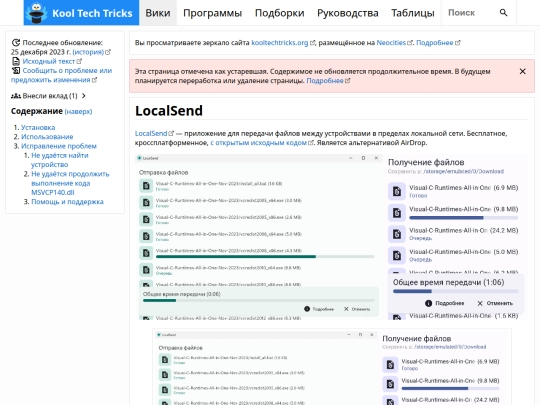Open the Подборки navigation tab
540x405 pixels.
point(279,13)
